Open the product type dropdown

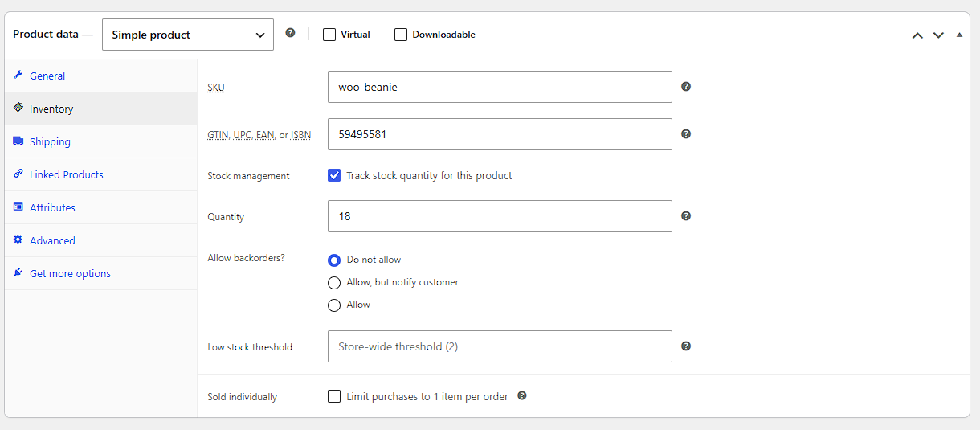coord(188,35)
